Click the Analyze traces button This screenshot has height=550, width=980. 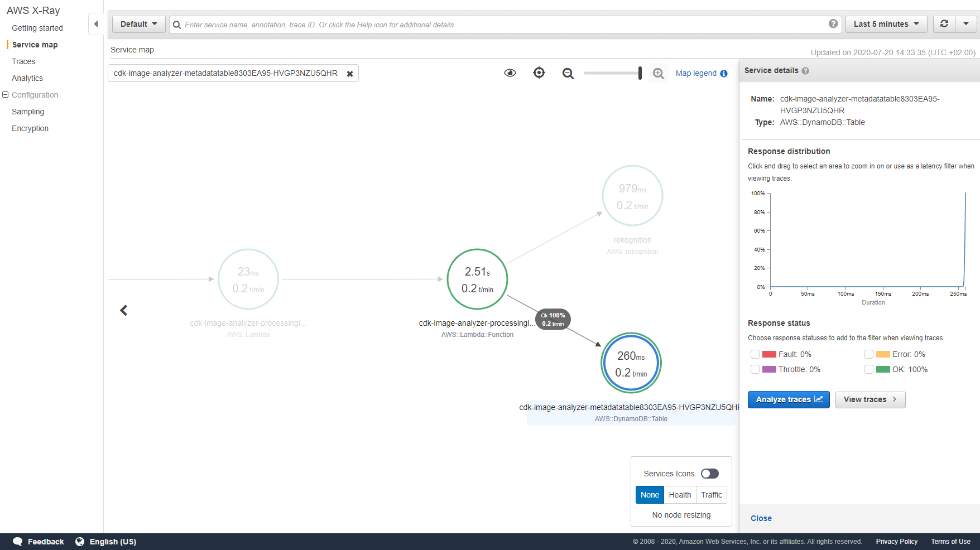point(789,399)
